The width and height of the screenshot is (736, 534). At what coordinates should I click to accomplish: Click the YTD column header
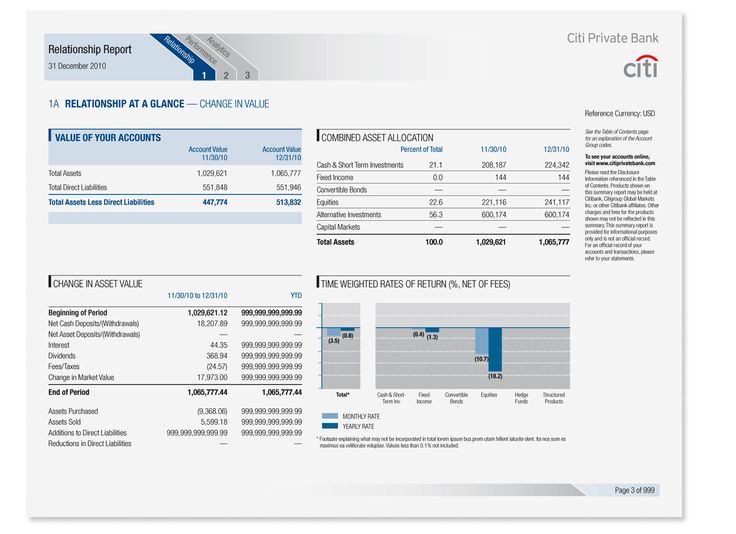point(296,296)
